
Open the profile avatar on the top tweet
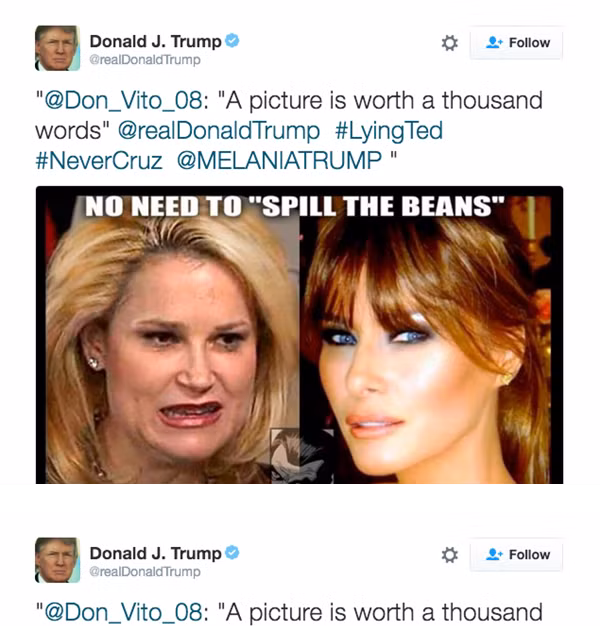(57, 48)
